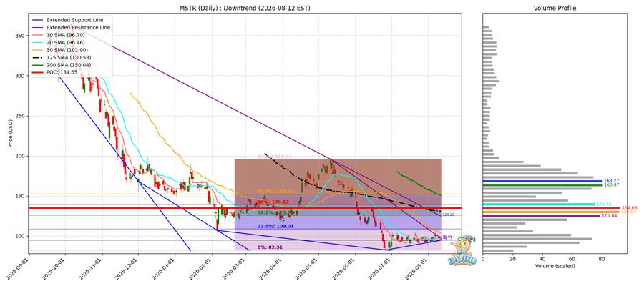Select 'Extended Resistance Line' legend entry
644x286 pixels.
point(78,27)
